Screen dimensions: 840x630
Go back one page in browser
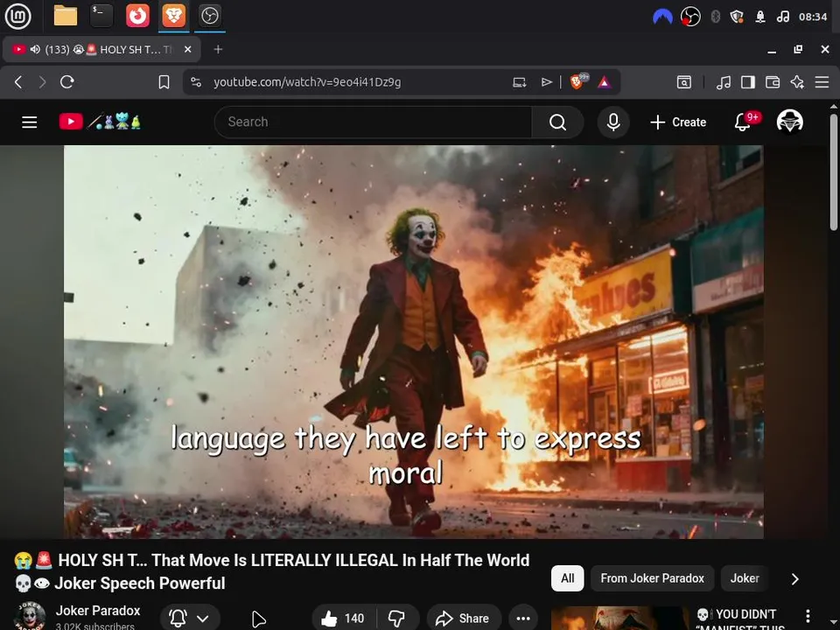(18, 82)
